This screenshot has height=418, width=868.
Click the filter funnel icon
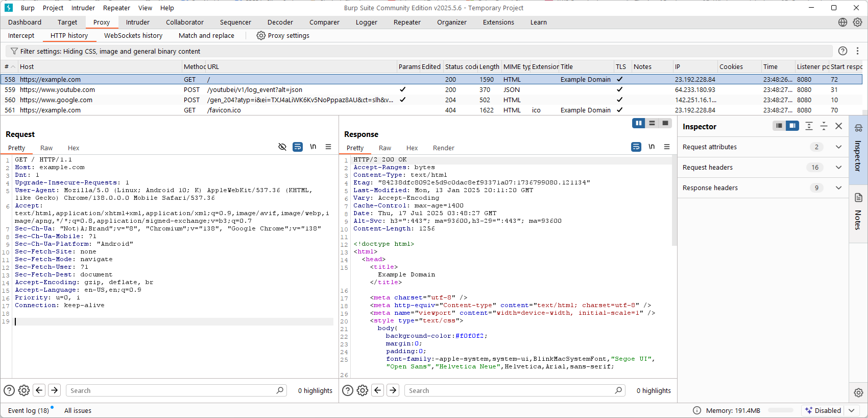(14, 51)
